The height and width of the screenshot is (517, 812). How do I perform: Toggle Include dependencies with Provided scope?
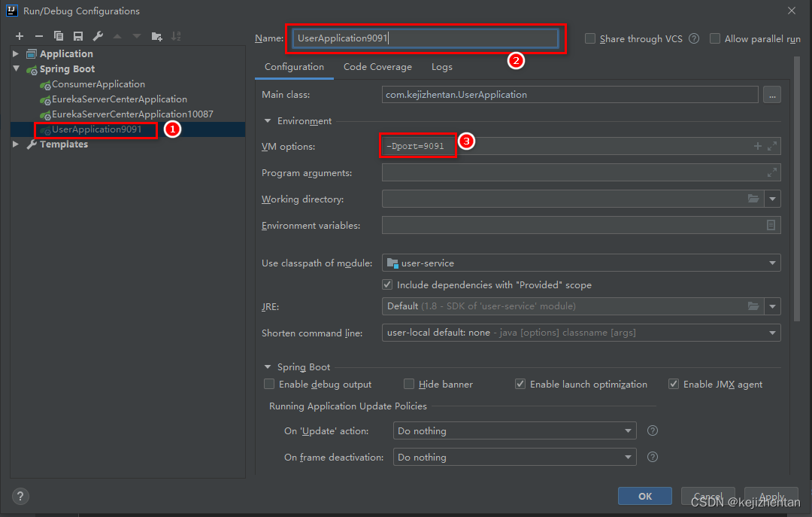[x=387, y=284]
